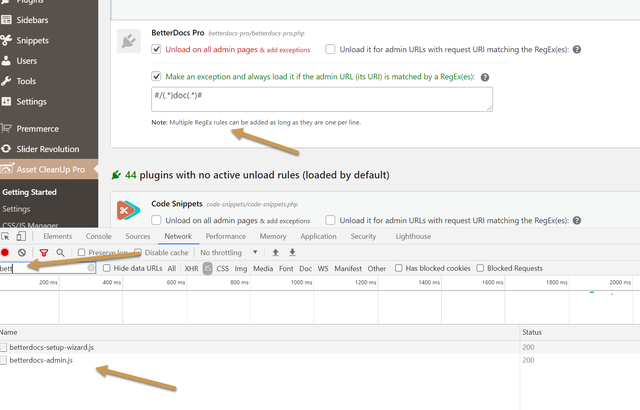This screenshot has height=410, width=640.
Task: Filter requests by All types
Action: [172, 268]
